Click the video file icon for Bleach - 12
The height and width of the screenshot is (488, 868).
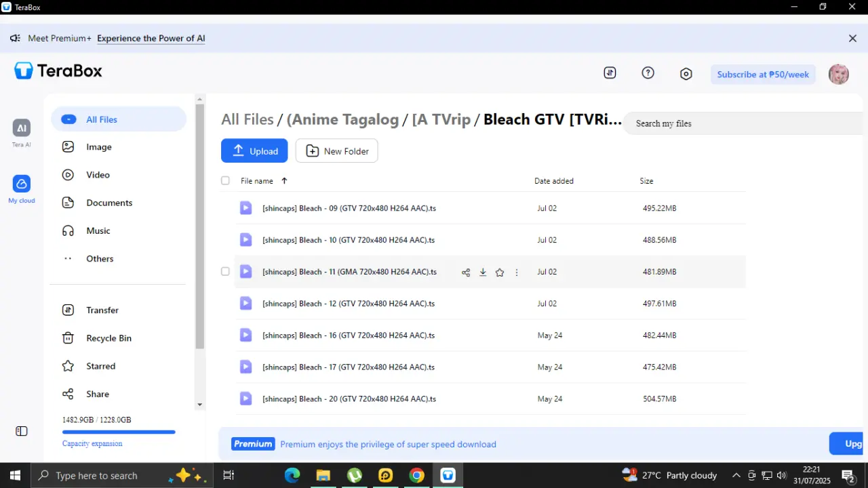(246, 304)
